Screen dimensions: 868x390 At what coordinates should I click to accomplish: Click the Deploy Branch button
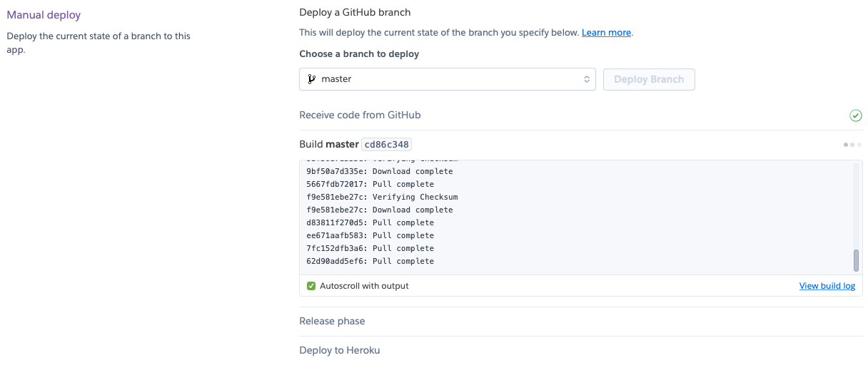click(649, 79)
